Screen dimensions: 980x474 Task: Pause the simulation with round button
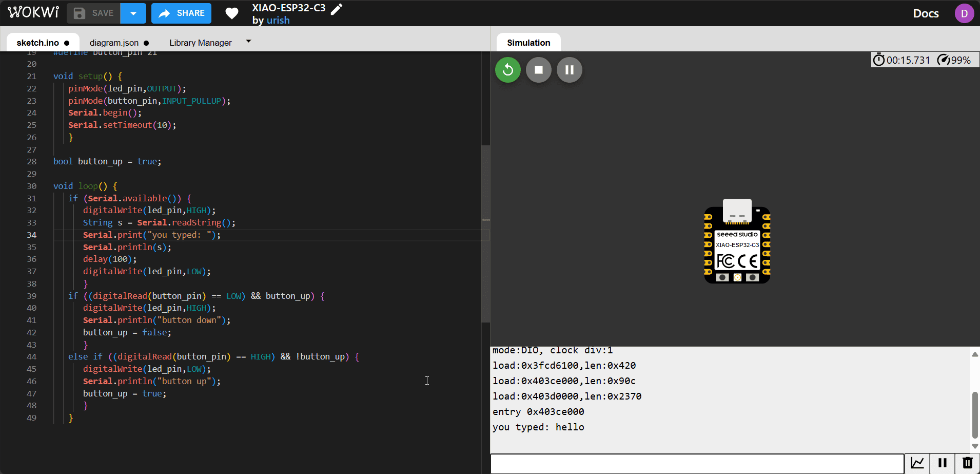coord(570,70)
